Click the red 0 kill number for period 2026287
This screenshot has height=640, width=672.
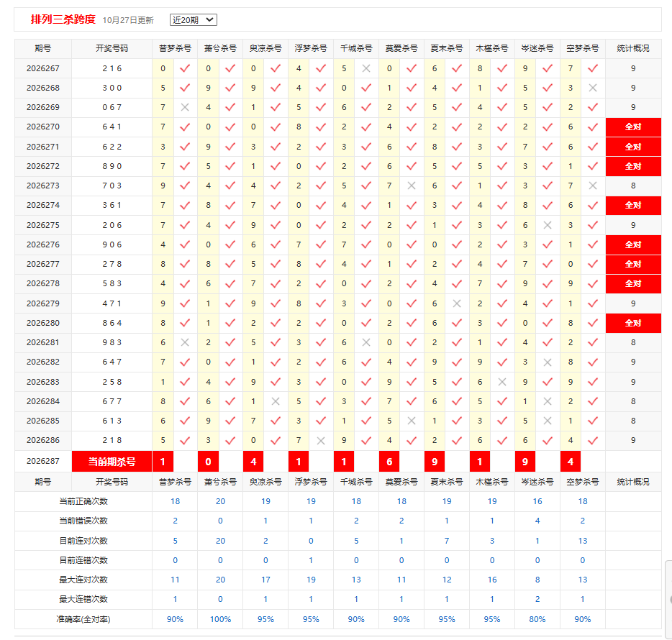208,462
